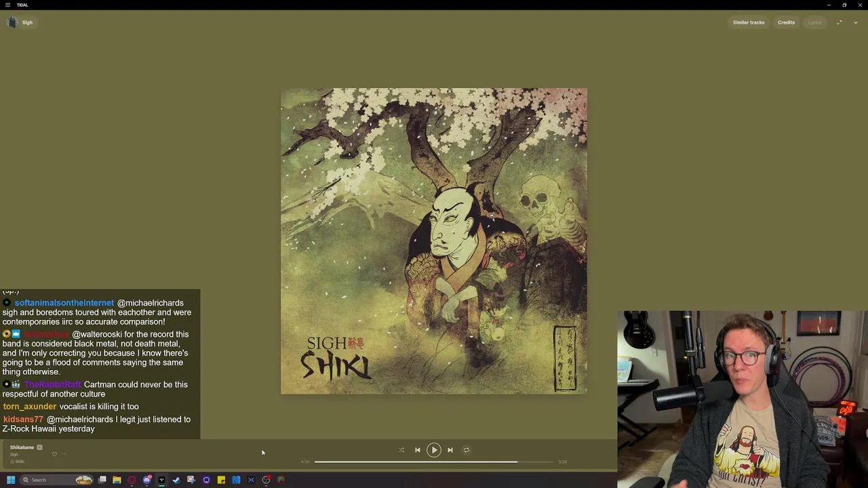Open Windows Task View

click(102, 480)
